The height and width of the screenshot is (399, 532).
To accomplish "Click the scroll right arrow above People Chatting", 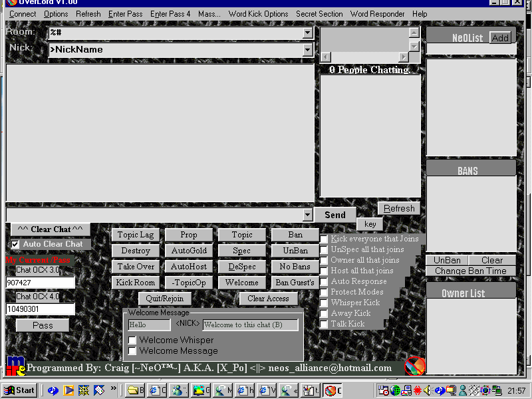I will [404, 57].
